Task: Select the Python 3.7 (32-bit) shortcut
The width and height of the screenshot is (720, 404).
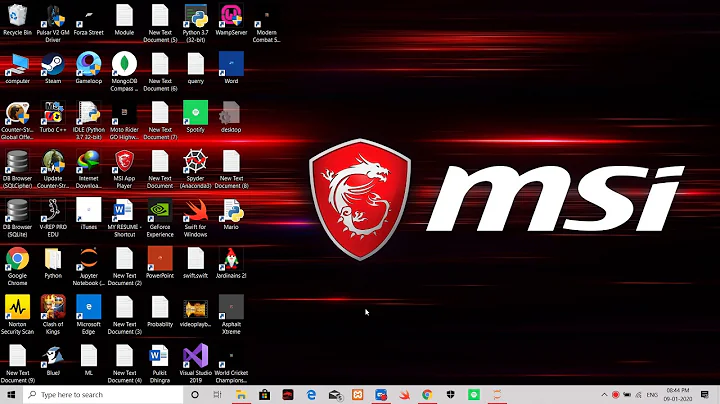Action: (196, 23)
